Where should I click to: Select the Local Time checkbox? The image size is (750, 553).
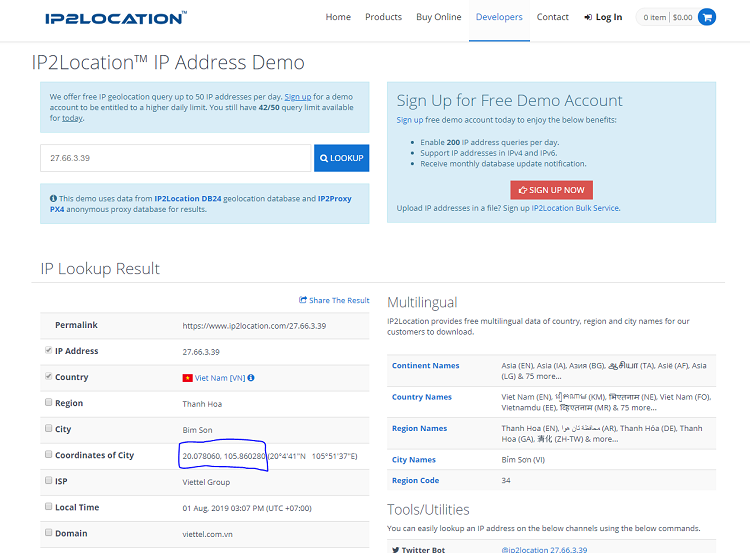(49, 507)
